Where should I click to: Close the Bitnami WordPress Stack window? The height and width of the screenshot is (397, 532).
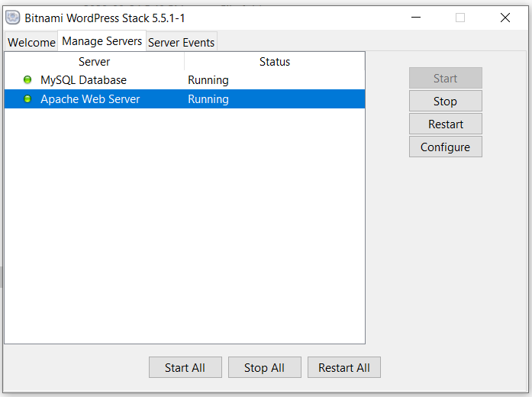(505, 18)
